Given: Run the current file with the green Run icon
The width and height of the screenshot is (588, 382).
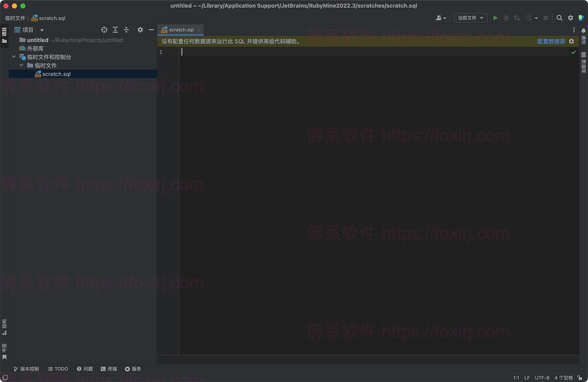Looking at the screenshot, I should [x=495, y=18].
